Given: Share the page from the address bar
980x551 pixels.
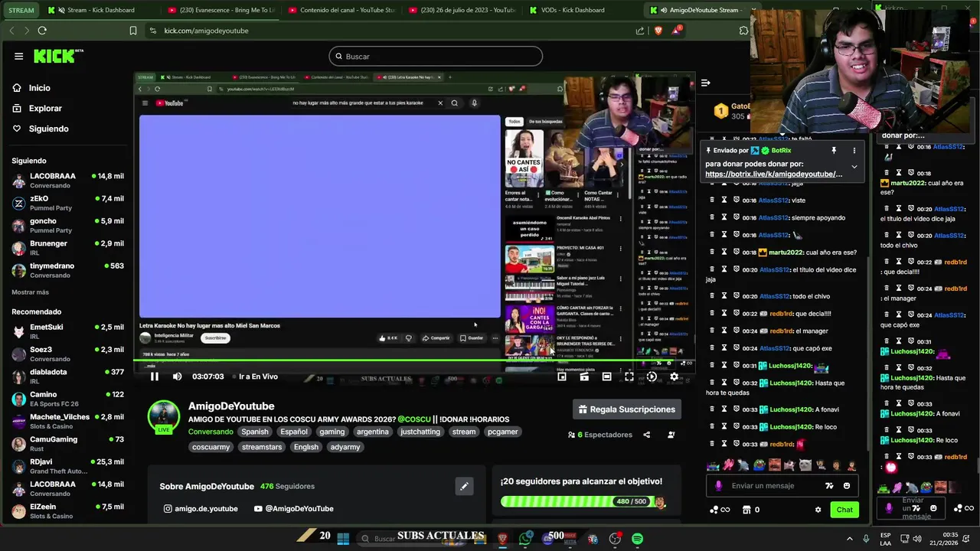Looking at the screenshot, I should point(640,31).
